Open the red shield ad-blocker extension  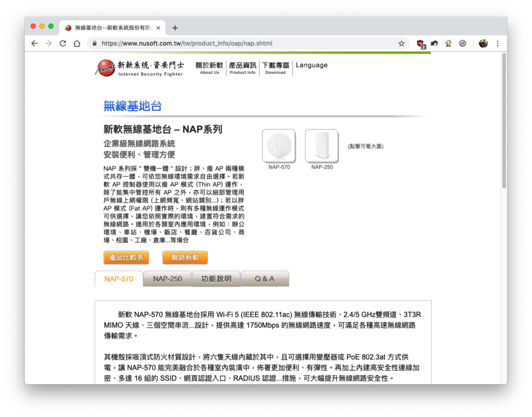tap(421, 44)
